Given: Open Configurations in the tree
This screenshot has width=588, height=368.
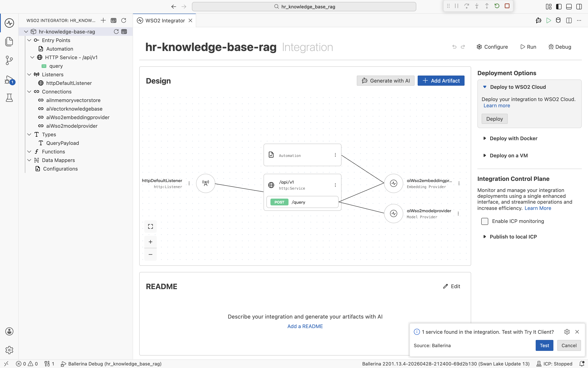Looking at the screenshot, I should coord(60,169).
